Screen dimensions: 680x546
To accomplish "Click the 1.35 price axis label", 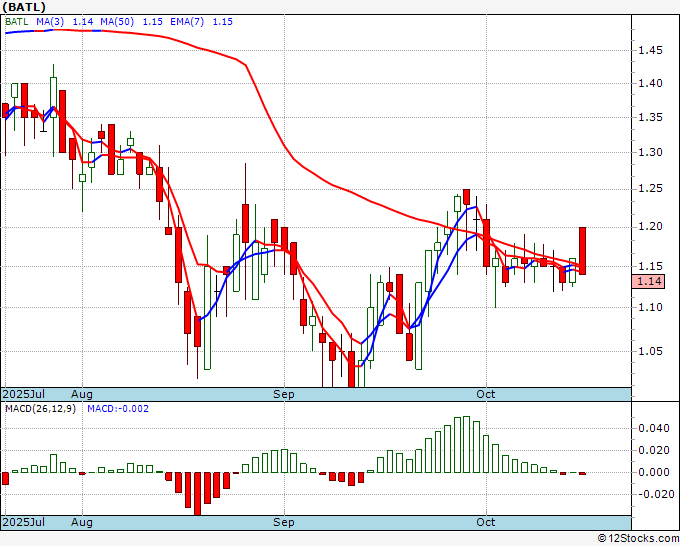I will 651,118.
